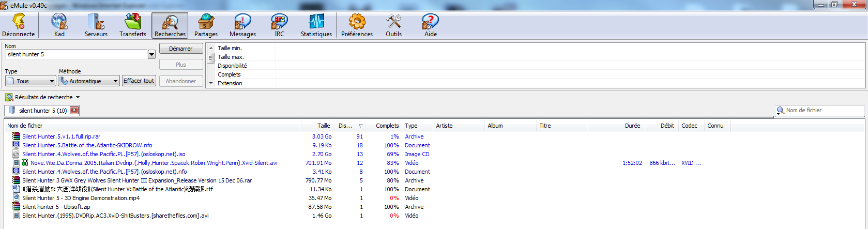
Task: Open the IRC chat window
Action: coord(279,25)
